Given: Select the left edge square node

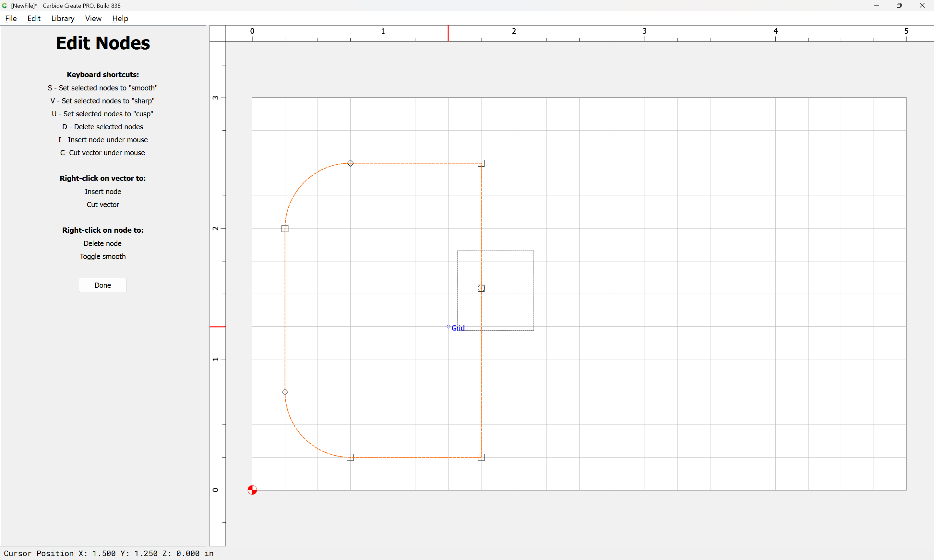Looking at the screenshot, I should pyautogui.click(x=285, y=228).
